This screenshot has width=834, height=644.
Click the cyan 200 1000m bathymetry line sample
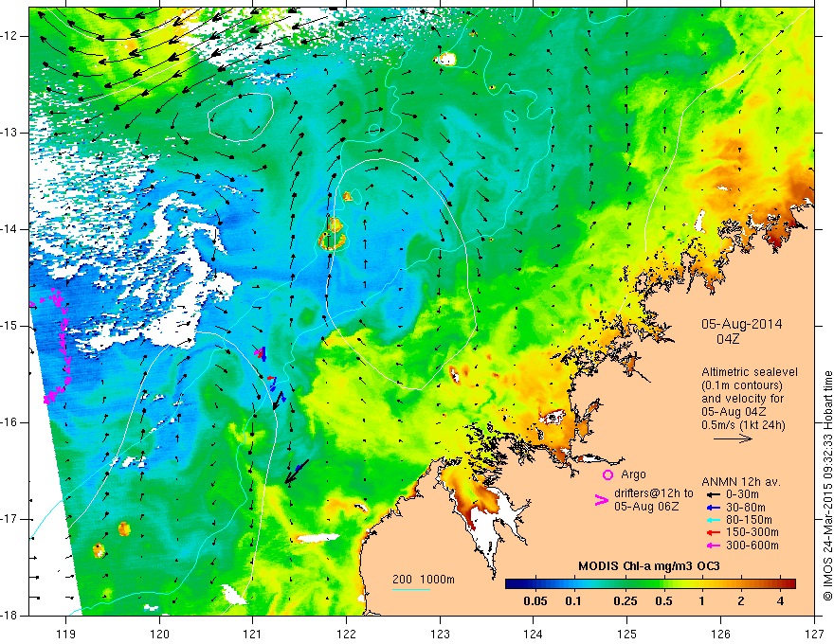(411, 589)
